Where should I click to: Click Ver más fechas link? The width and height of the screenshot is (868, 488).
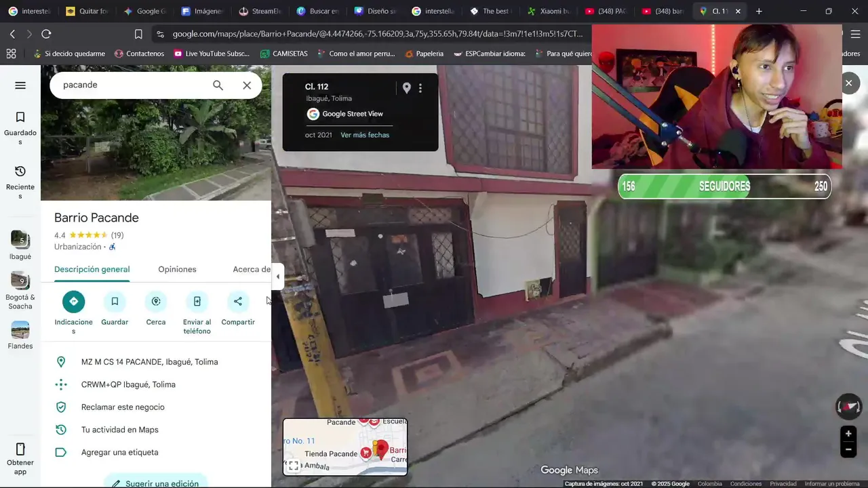pyautogui.click(x=365, y=135)
